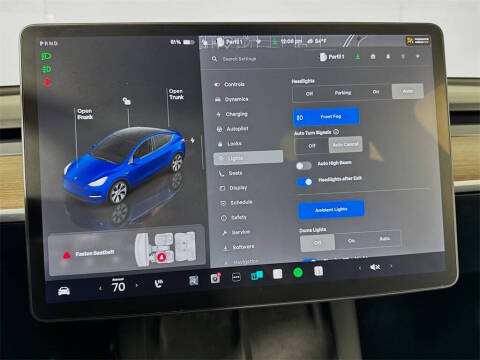Set Dome Lights to On
The width and height of the screenshot is (480, 360).
(x=351, y=241)
